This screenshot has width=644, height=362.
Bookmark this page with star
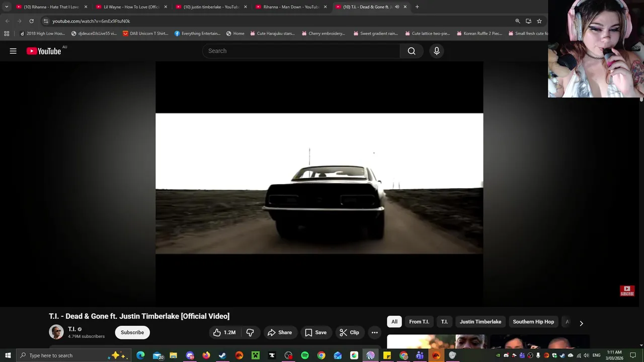(x=539, y=21)
